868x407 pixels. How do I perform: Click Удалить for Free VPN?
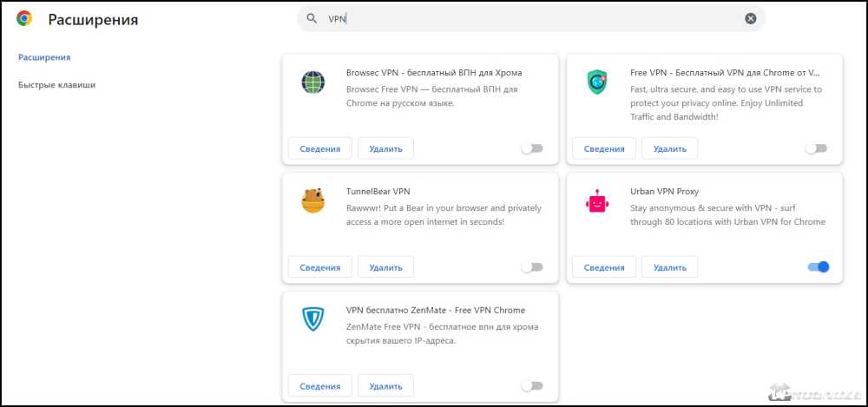point(669,148)
